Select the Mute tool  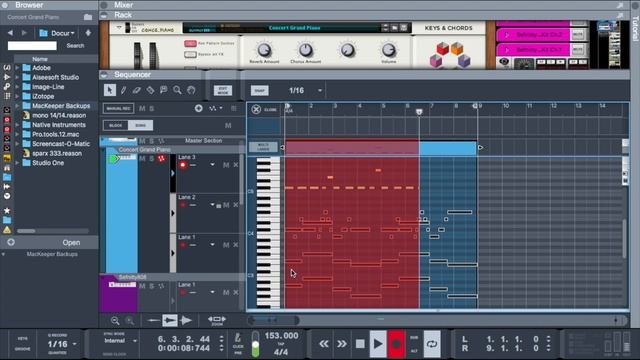click(x=164, y=90)
